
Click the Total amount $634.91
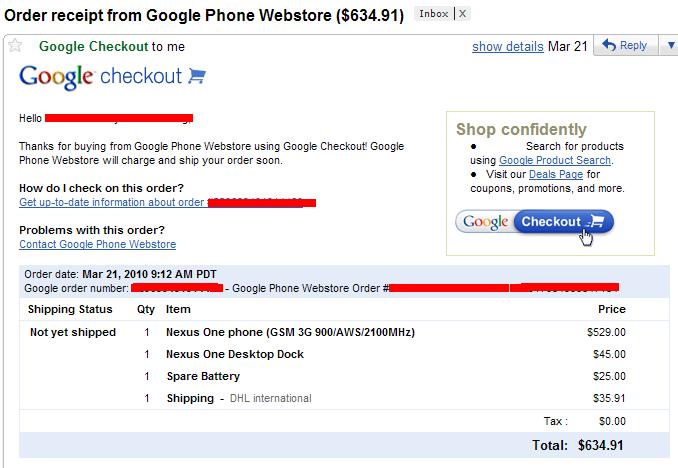click(x=601, y=445)
